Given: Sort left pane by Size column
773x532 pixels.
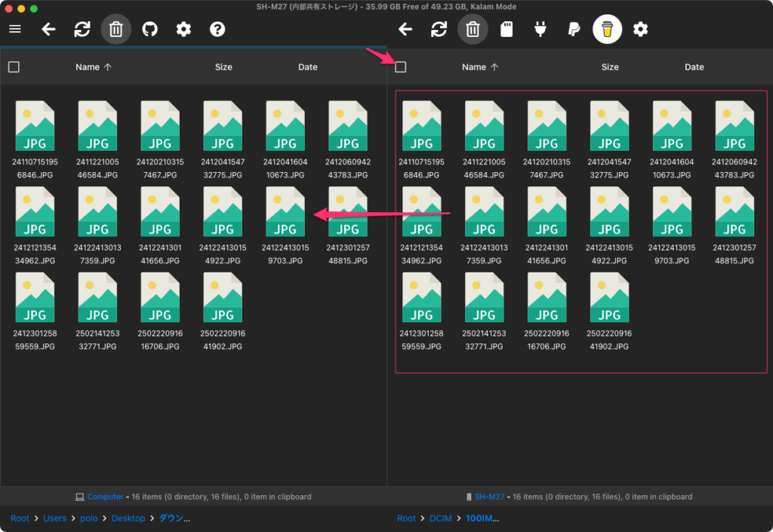Looking at the screenshot, I should pyautogui.click(x=223, y=67).
